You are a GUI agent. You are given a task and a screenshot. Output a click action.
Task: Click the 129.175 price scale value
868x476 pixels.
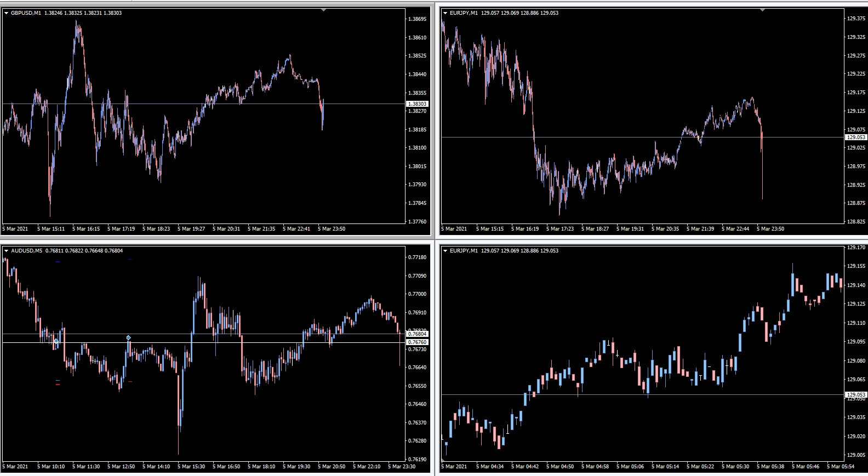click(856, 93)
